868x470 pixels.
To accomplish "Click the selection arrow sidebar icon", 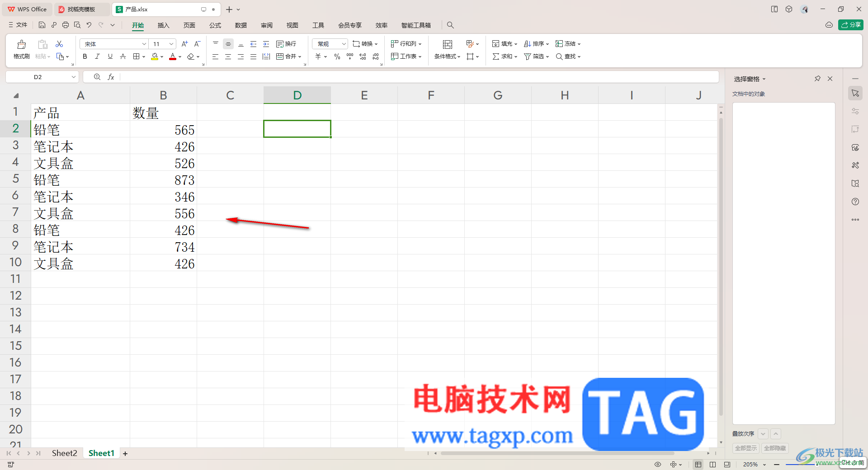I will click(x=855, y=93).
